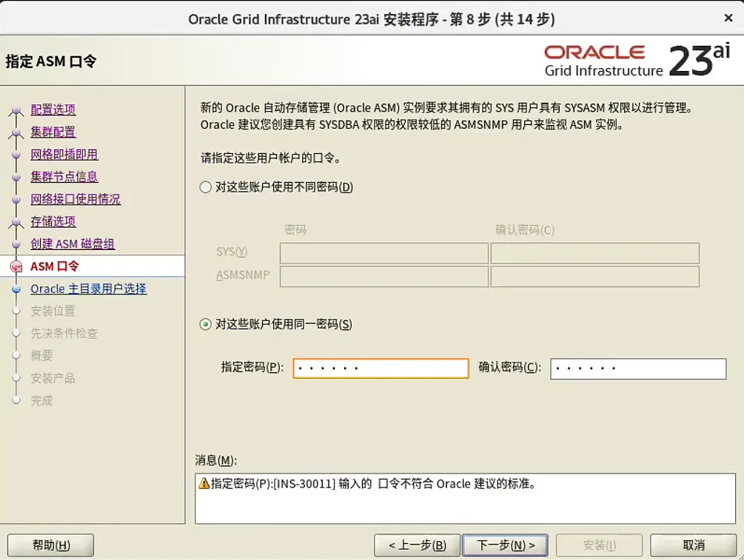The width and height of the screenshot is (744, 560).
Task: Click the gray circle icon beside 完成
Action: tap(17, 400)
